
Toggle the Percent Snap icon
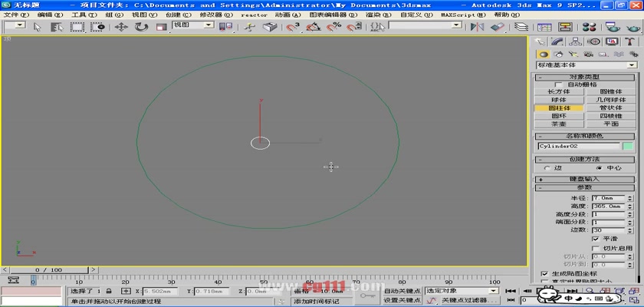[x=334, y=27]
